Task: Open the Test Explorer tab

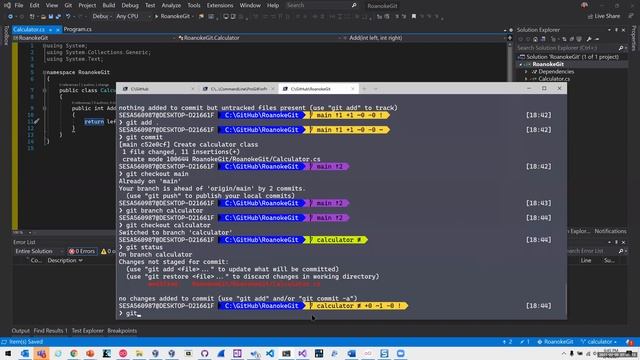Action: pos(87,331)
